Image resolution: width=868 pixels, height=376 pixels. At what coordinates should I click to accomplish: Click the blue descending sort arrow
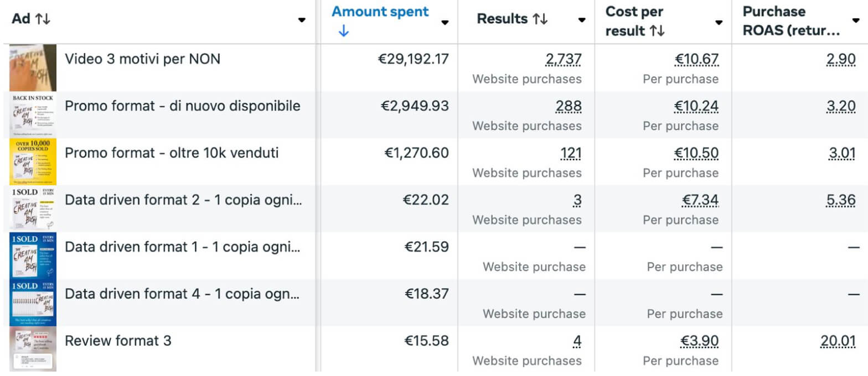coord(343,32)
